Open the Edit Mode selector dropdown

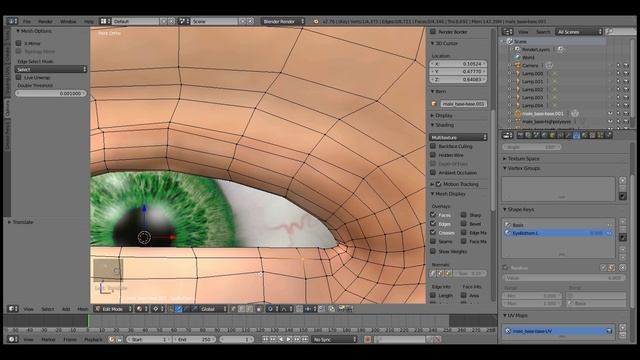pyautogui.click(x=113, y=309)
